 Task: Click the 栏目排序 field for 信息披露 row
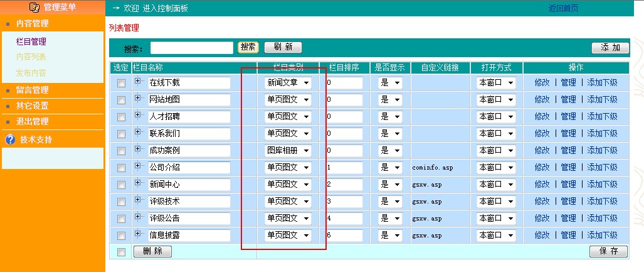(344, 236)
